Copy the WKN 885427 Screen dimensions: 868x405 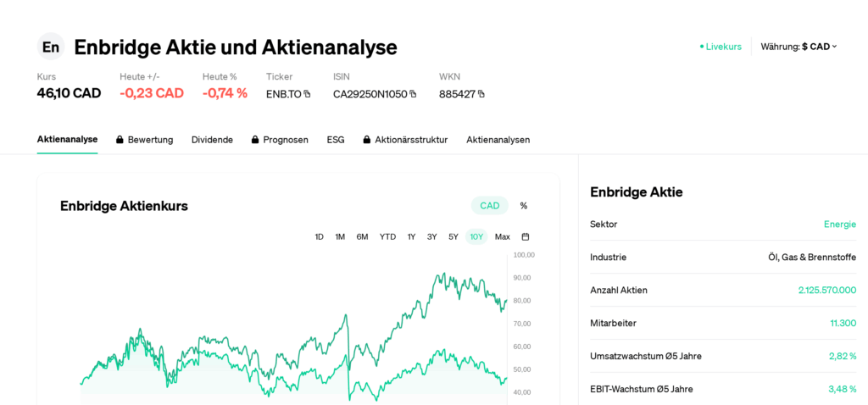click(481, 94)
